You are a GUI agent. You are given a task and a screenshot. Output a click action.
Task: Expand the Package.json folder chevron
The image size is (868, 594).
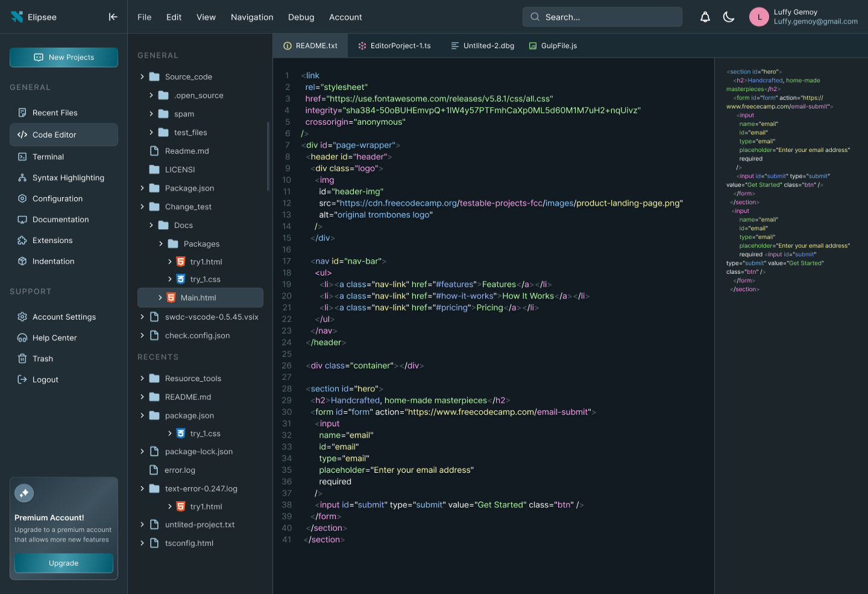pyautogui.click(x=142, y=188)
